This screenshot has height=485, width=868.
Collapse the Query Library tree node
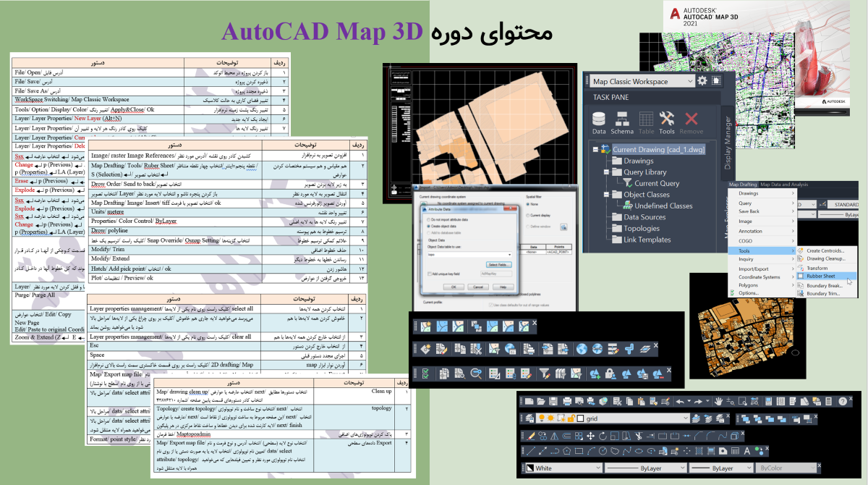pyautogui.click(x=608, y=172)
